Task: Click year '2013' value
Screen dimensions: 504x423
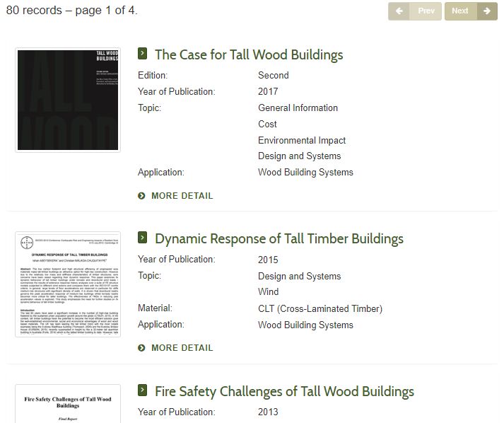Action: (268, 412)
